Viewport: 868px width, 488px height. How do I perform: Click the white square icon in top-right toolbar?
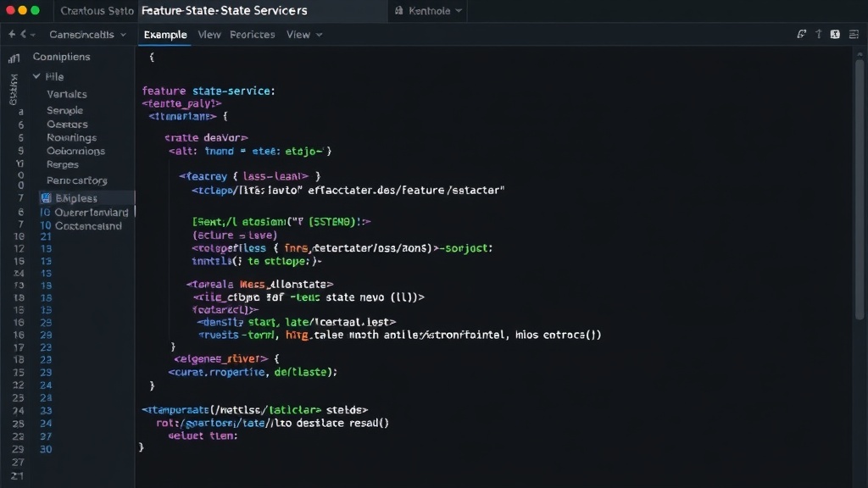click(x=835, y=34)
